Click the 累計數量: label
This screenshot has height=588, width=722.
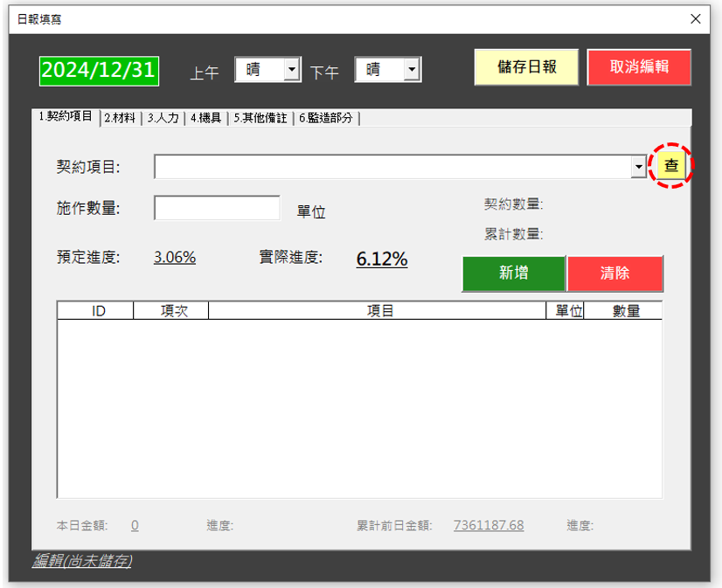(513, 234)
